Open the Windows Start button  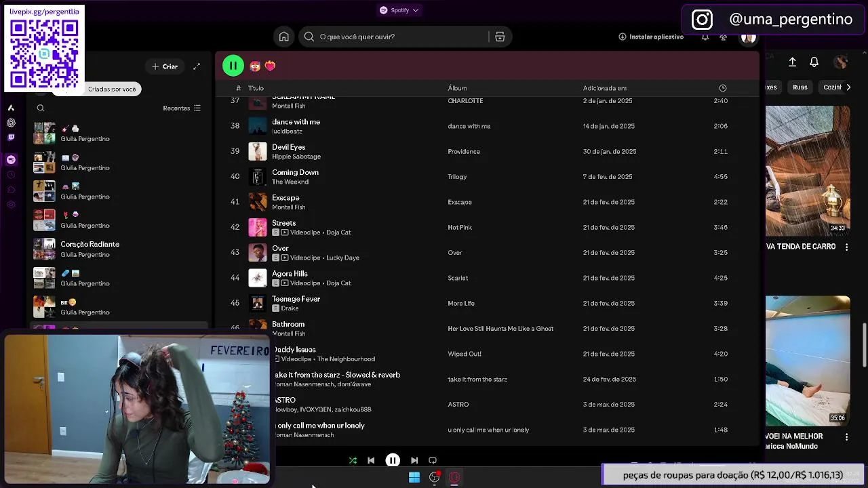[414, 477]
